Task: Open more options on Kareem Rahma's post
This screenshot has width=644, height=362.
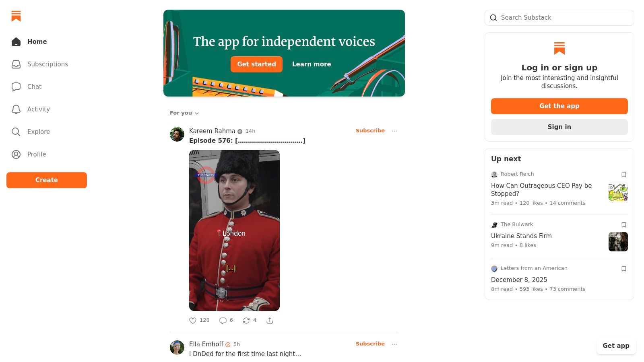Action: [x=394, y=131]
